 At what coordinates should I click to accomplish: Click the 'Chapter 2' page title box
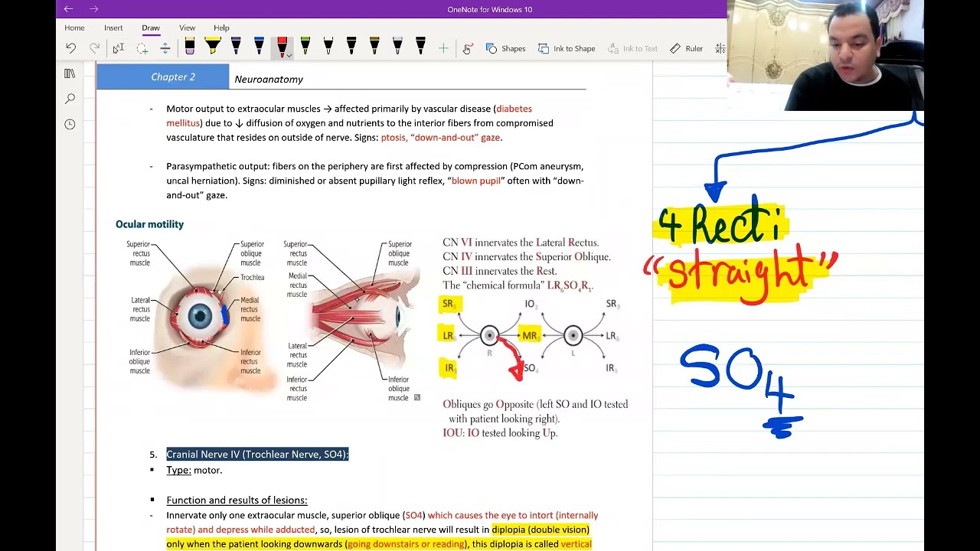point(163,77)
